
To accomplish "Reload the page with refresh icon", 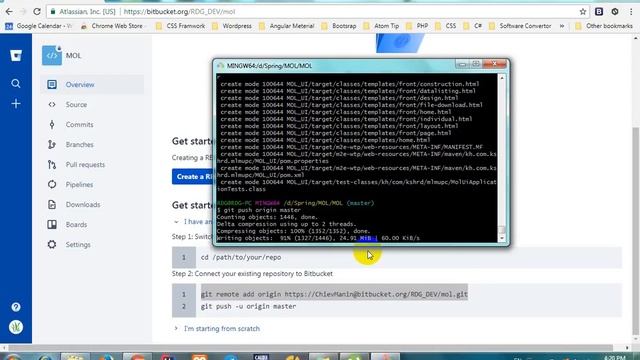I will pos(37,11).
